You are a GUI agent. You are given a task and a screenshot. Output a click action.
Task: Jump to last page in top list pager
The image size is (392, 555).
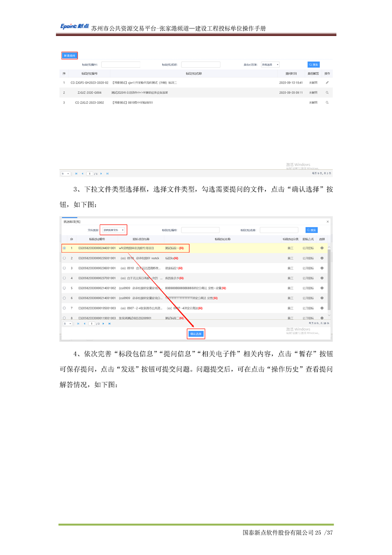pyautogui.click(x=108, y=174)
